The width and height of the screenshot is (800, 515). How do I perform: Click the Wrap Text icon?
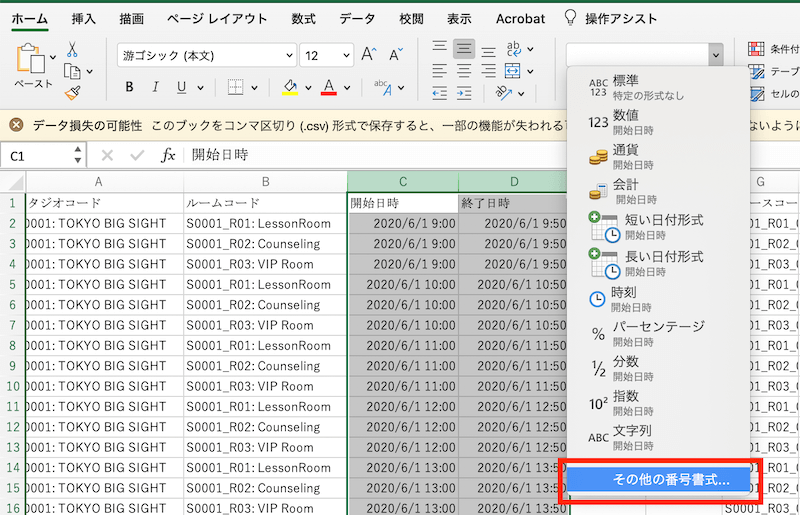(514, 49)
